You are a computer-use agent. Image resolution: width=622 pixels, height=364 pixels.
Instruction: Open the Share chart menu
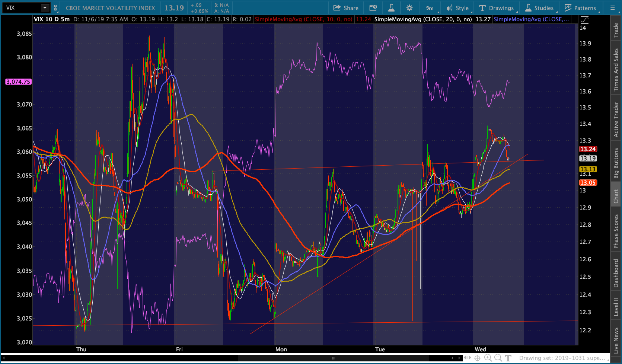(x=346, y=8)
